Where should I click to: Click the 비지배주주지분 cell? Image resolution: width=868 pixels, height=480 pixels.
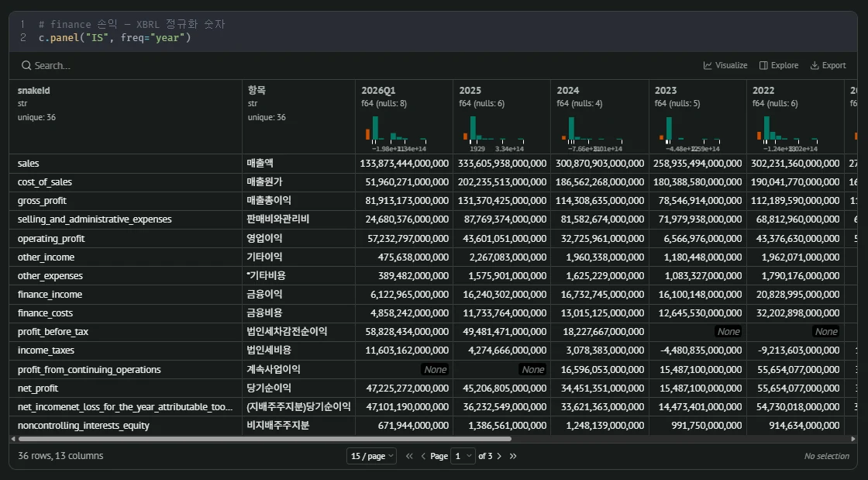pos(299,426)
